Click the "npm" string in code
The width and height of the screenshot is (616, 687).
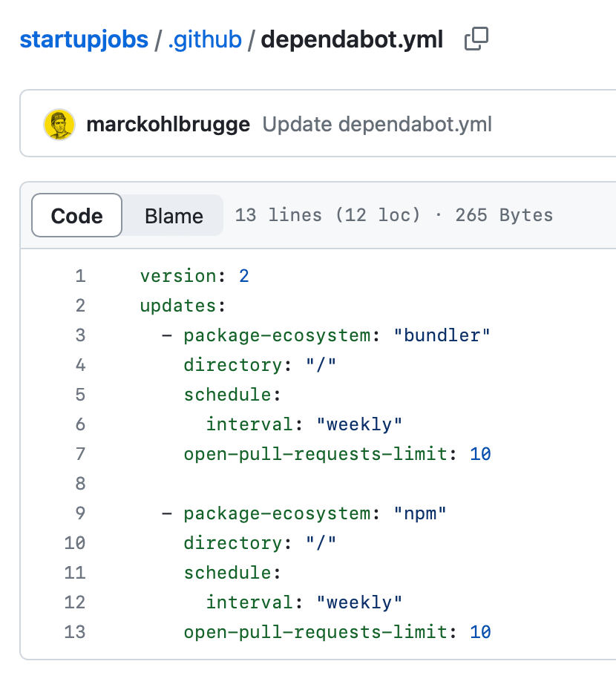419,513
